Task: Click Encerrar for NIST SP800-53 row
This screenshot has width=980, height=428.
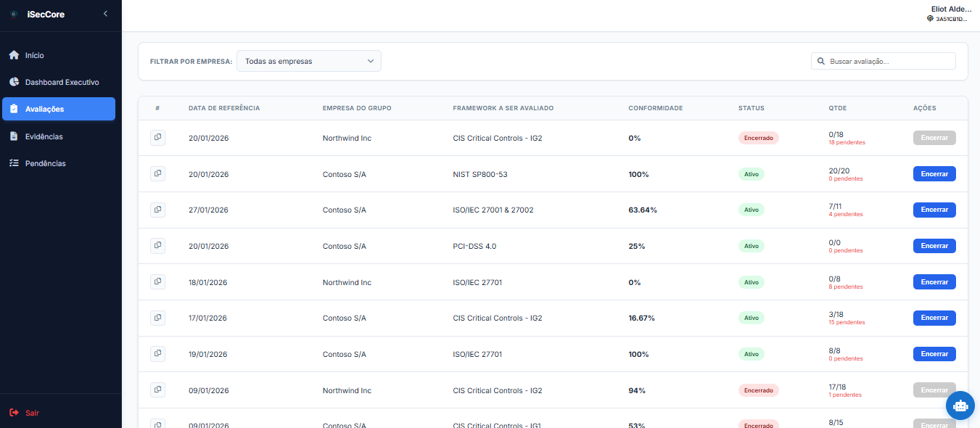Action: [934, 174]
